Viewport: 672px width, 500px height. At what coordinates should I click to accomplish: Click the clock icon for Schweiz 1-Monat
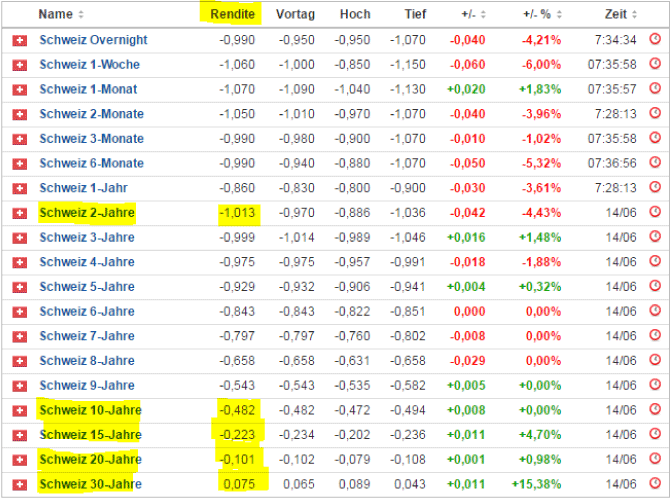click(655, 89)
